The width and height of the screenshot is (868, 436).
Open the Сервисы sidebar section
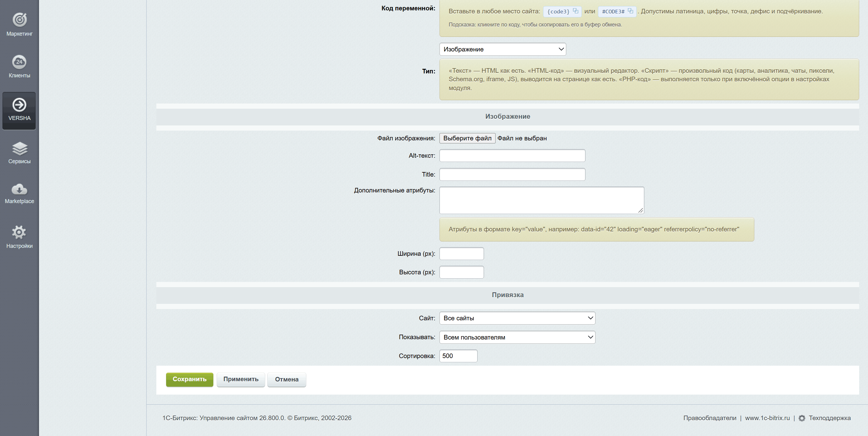(19, 153)
